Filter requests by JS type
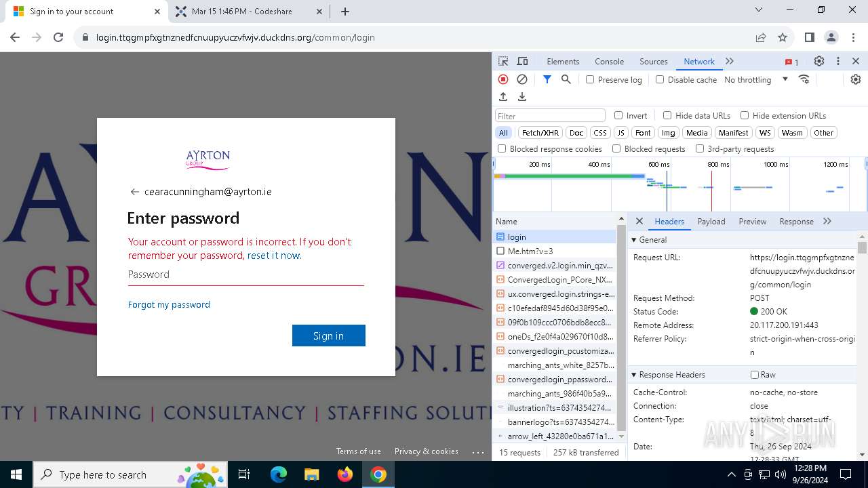 (x=620, y=133)
